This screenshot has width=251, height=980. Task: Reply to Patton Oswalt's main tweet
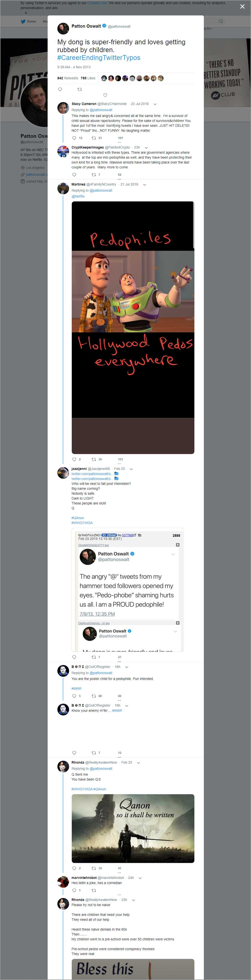(x=60, y=89)
